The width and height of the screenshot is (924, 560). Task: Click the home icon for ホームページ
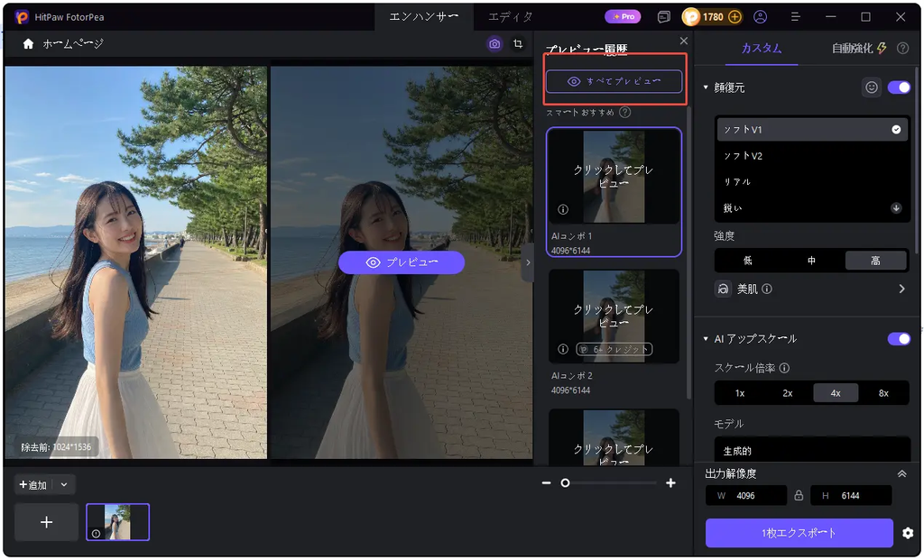(28, 43)
